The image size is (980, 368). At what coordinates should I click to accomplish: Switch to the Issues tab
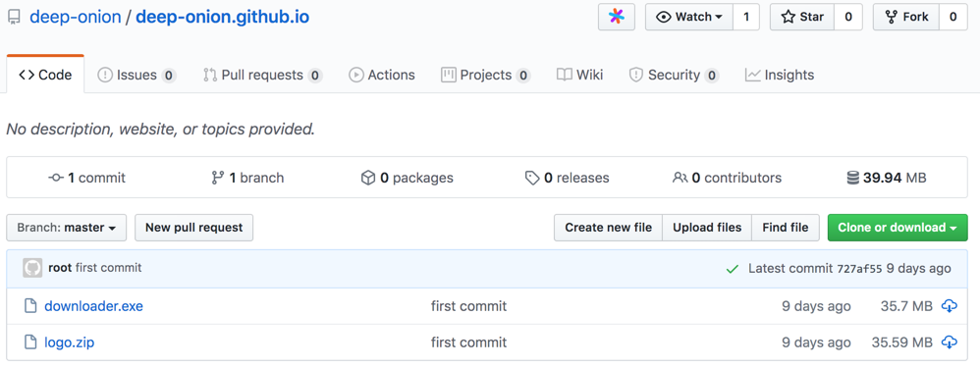[136, 75]
